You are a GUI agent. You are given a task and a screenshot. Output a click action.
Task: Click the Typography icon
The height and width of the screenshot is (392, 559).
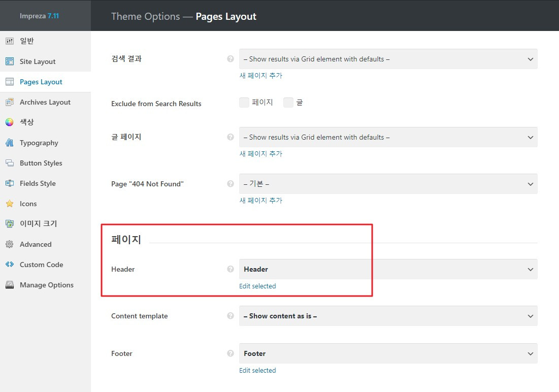pos(10,143)
